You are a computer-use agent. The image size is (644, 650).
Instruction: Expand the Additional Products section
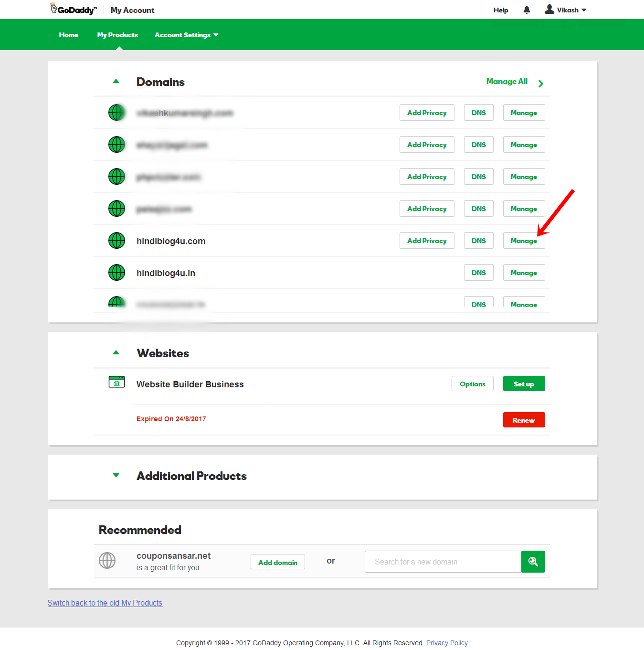click(116, 476)
